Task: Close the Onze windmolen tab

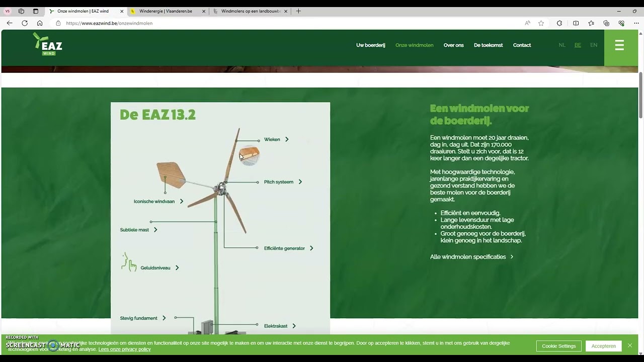Action: 122,11
